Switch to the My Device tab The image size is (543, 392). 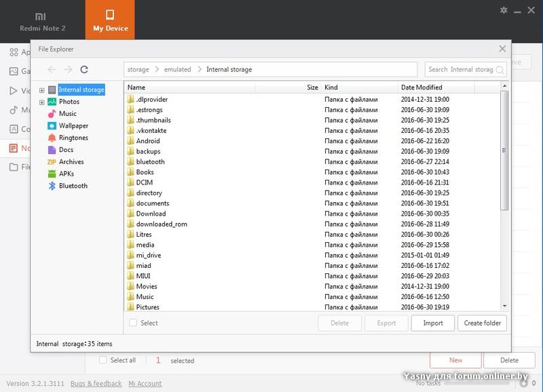[110, 20]
